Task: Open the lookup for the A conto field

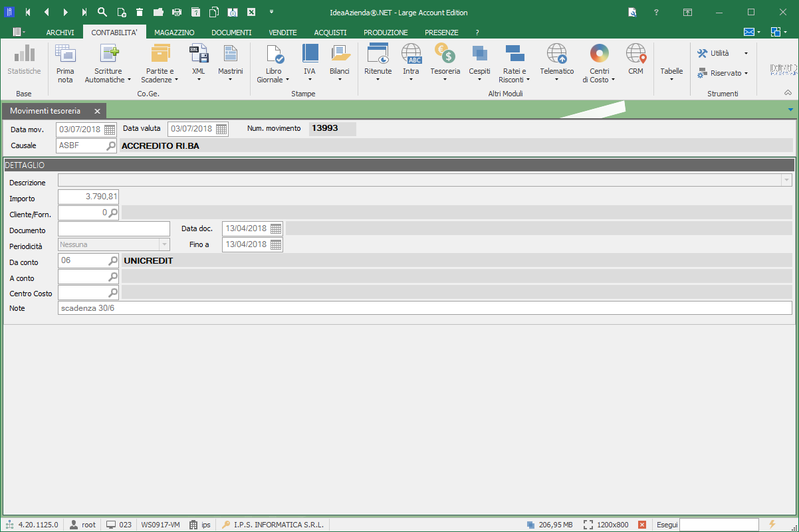Action: [x=114, y=277]
